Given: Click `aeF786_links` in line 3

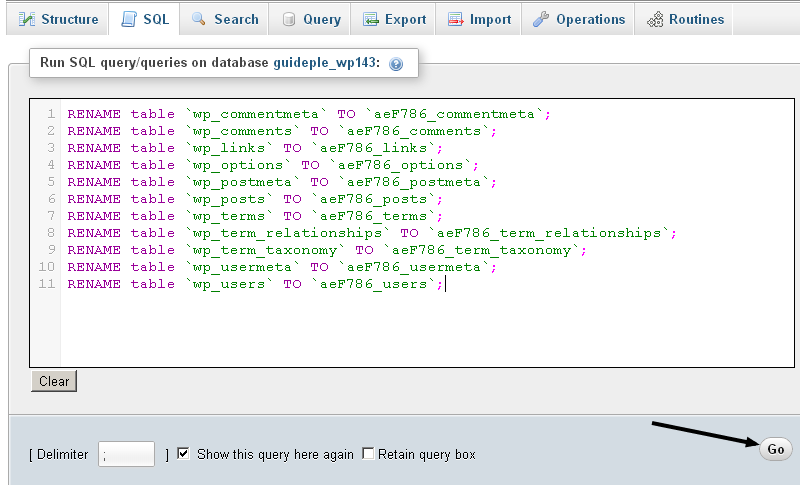Looking at the screenshot, I should coord(373,148).
